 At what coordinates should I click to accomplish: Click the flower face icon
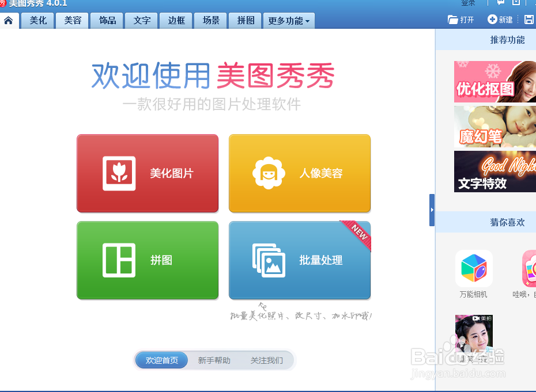click(269, 173)
